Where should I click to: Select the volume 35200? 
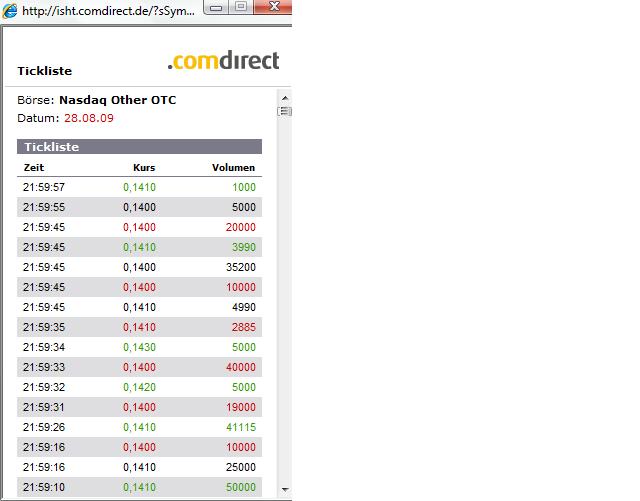[241, 267]
